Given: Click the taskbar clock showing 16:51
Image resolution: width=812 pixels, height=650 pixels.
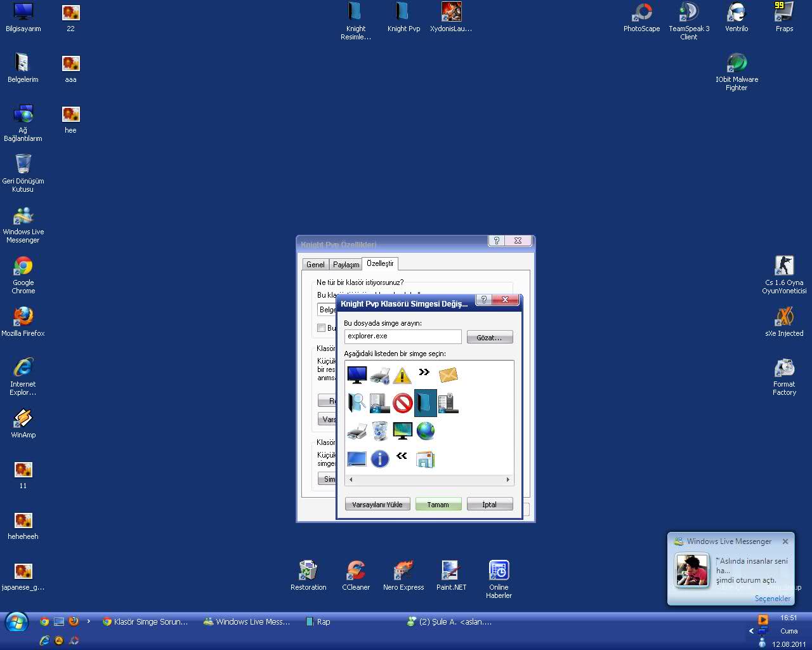Looking at the screenshot, I should [789, 618].
